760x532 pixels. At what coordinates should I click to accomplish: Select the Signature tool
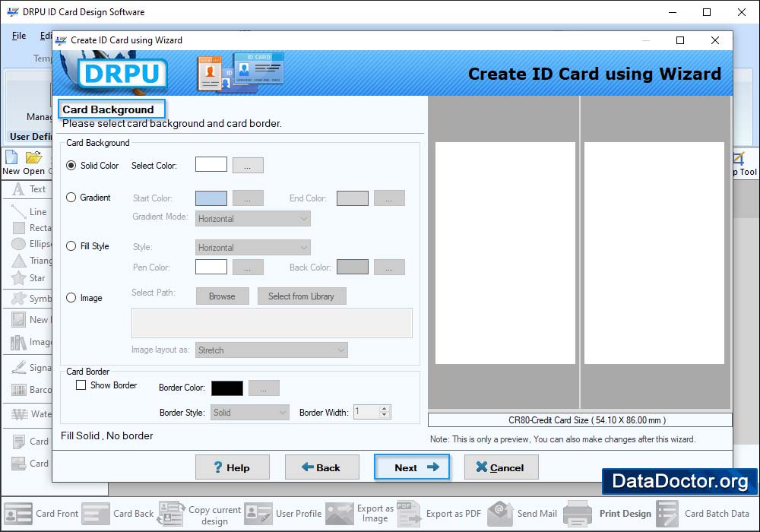pyautogui.click(x=31, y=368)
